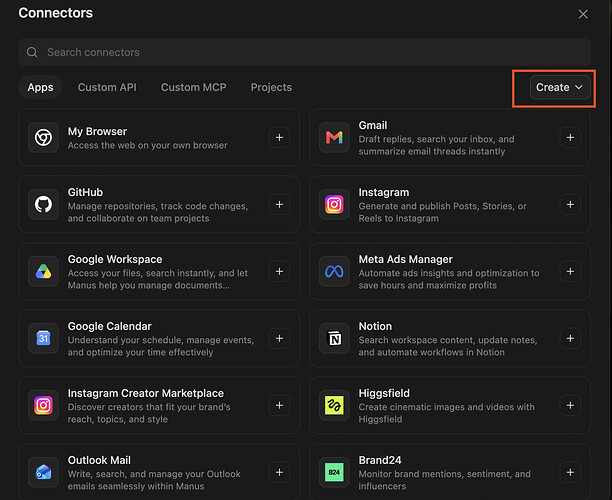This screenshot has height=500, width=612.
Task: Add the Google Workspace connector
Action: (279, 271)
